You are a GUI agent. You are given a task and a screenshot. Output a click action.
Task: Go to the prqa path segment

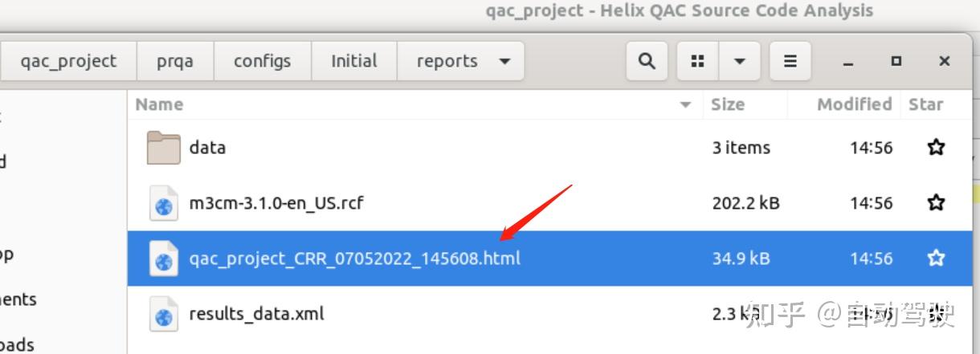click(175, 61)
